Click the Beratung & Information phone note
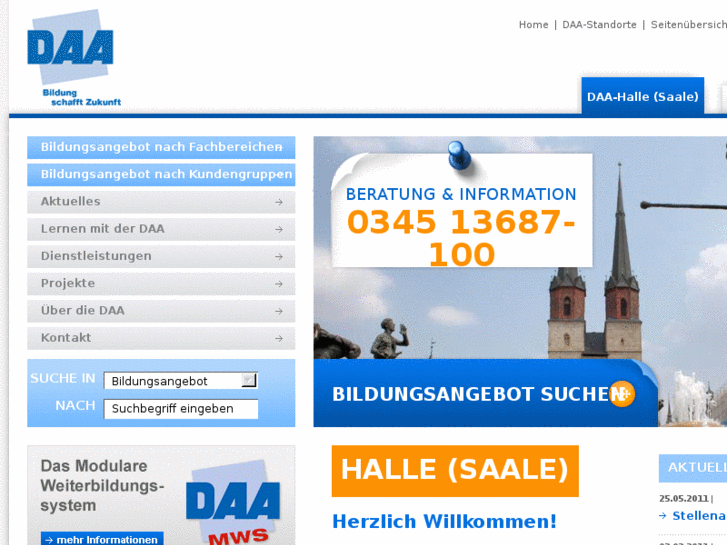The width and height of the screenshot is (727, 545). (462, 211)
